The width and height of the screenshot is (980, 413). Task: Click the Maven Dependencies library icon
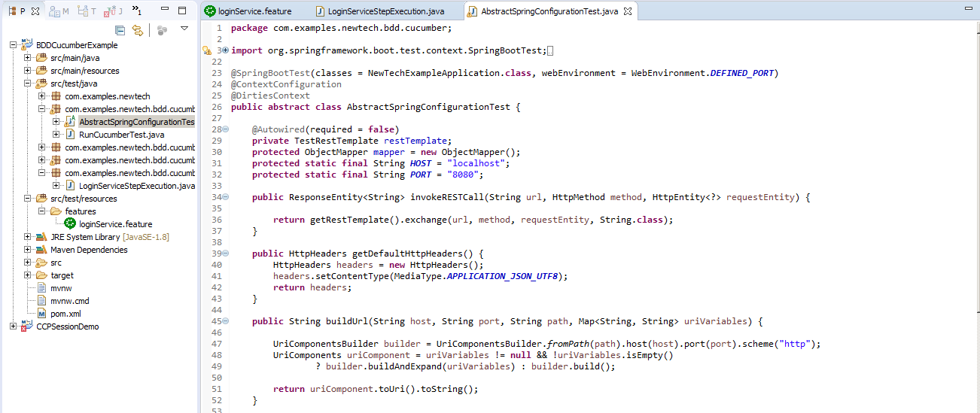coord(41,250)
